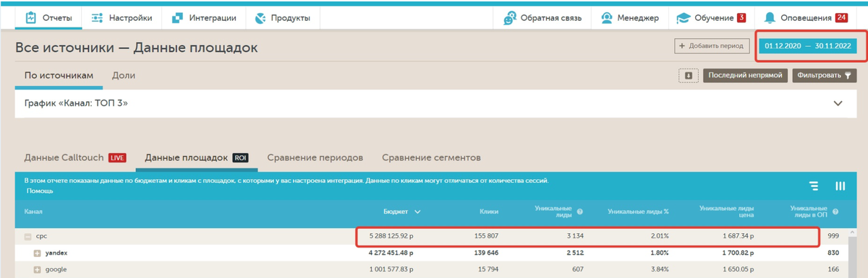Viewport: 868px width, 278px height.
Task: Click the Помощь help link
Action: point(40,191)
